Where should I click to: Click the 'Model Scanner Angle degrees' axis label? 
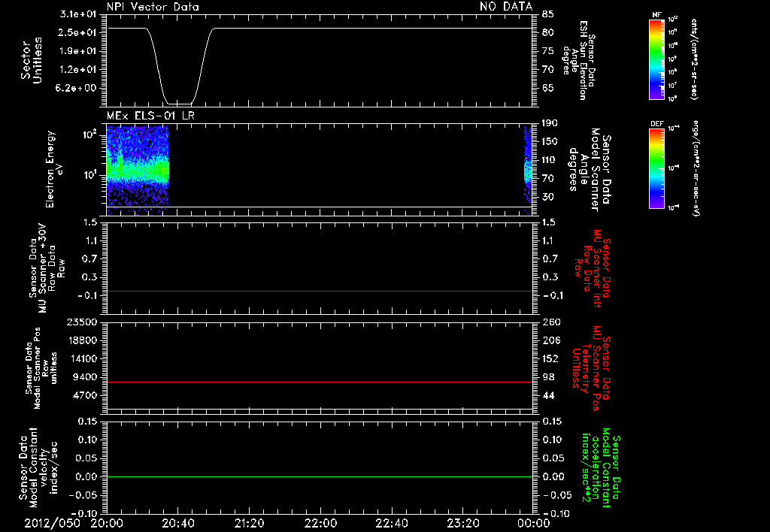click(590, 170)
